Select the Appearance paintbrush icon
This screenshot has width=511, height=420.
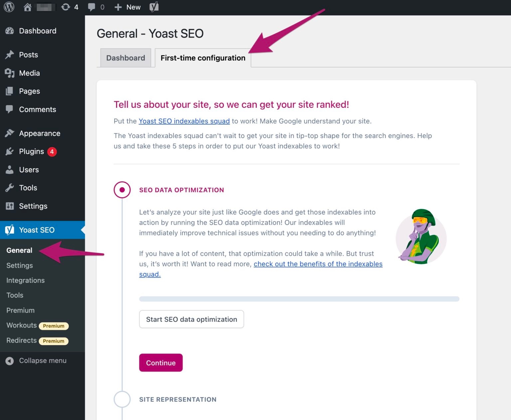click(x=10, y=133)
